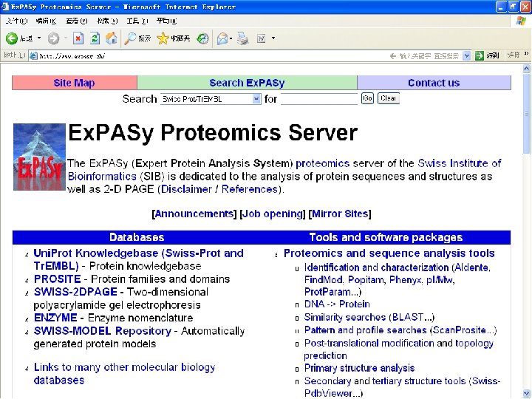
Task: Open the Edit icon dropdown arrow
Action: [x=273, y=38]
